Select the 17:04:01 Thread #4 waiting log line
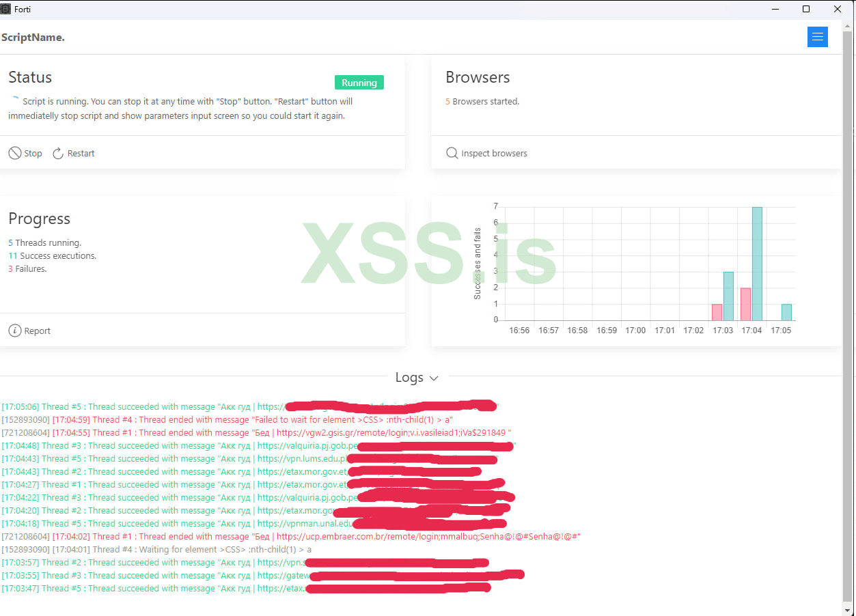Viewport: 856px width, 616px height. (x=156, y=549)
